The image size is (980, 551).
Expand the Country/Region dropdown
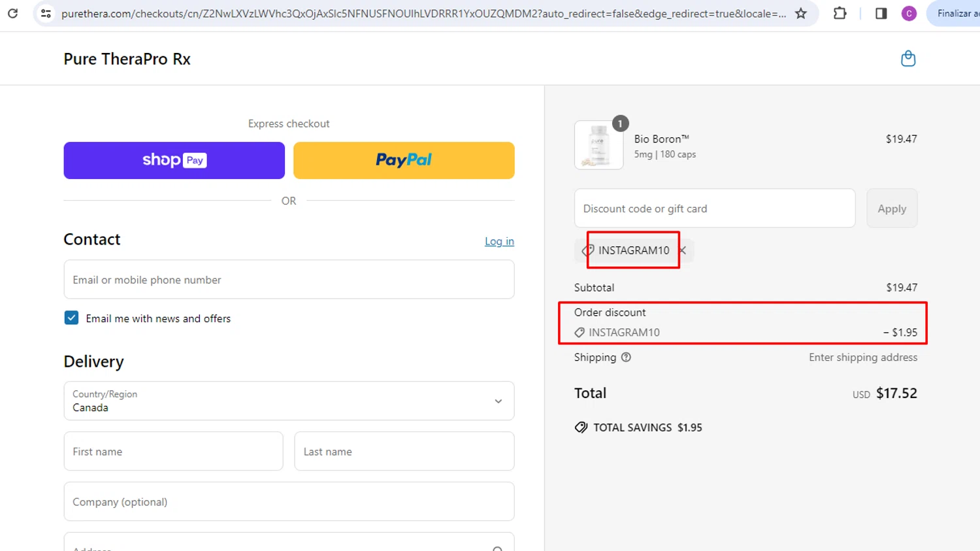[x=289, y=401]
